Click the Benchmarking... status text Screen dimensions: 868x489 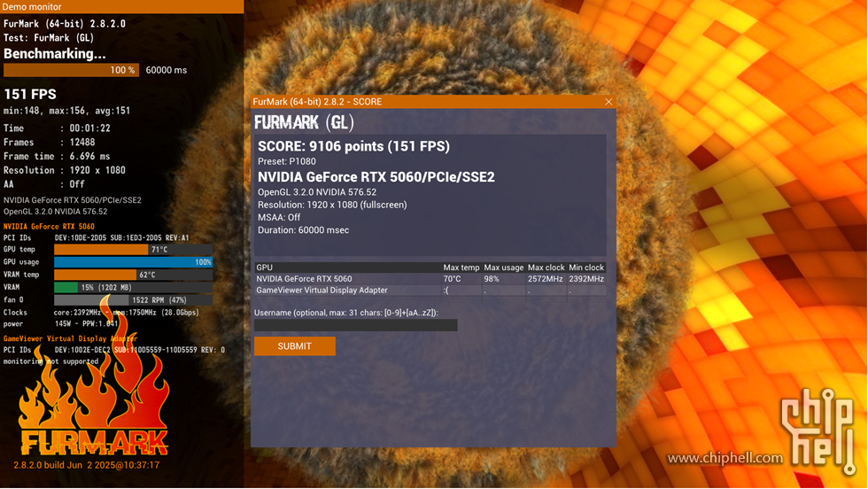click(x=55, y=54)
